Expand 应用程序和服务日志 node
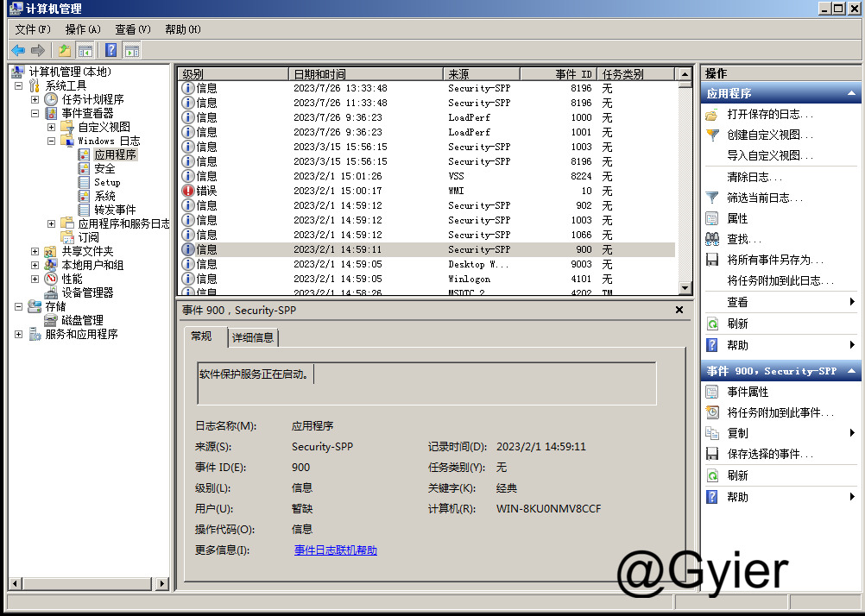This screenshot has height=616, width=865. point(51,223)
